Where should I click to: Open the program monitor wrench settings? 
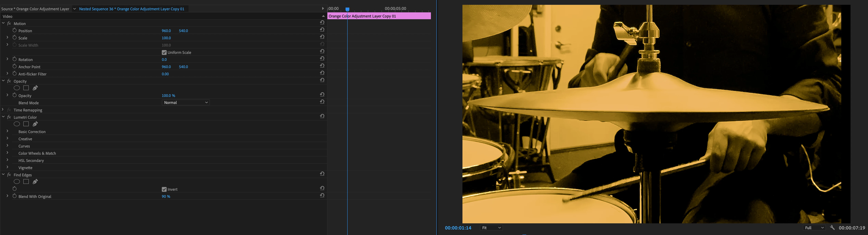tap(832, 228)
